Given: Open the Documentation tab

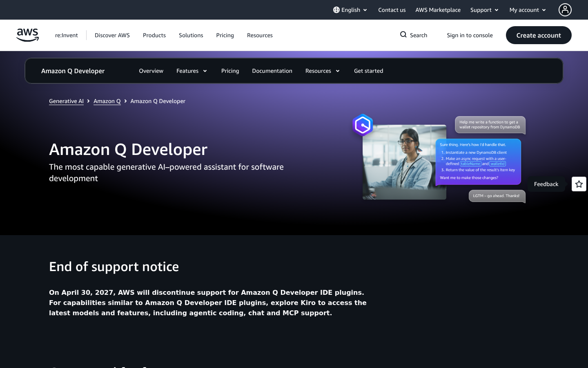Looking at the screenshot, I should [x=272, y=71].
